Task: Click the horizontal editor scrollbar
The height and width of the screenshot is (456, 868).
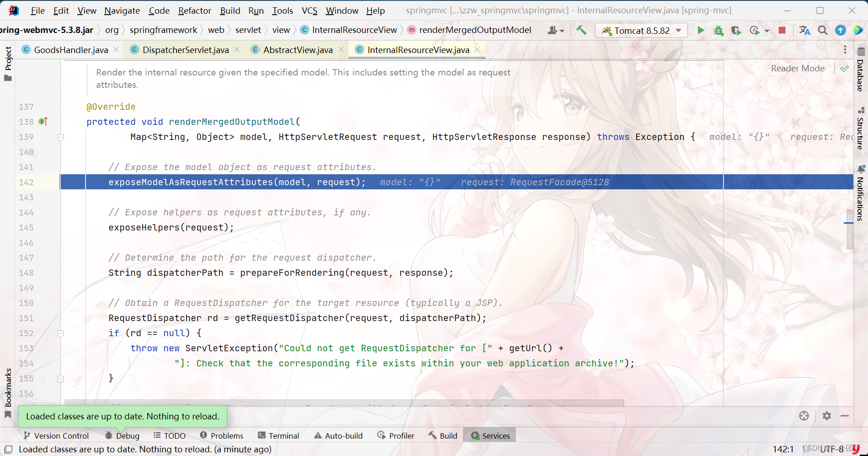Action: [x=344, y=403]
